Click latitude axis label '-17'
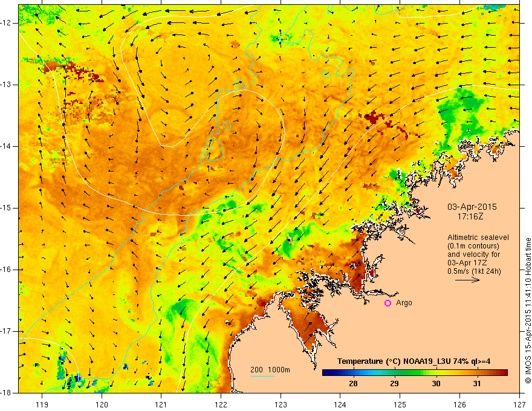 6,331
